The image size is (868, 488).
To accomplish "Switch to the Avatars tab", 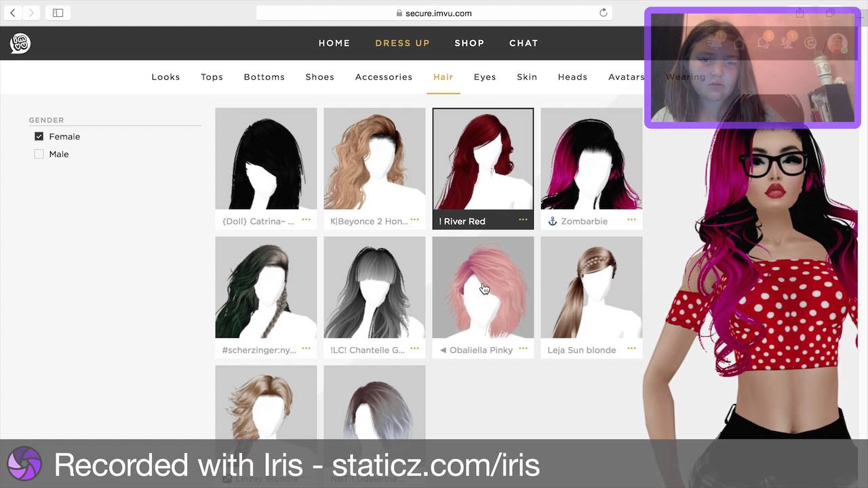I will [x=625, y=77].
